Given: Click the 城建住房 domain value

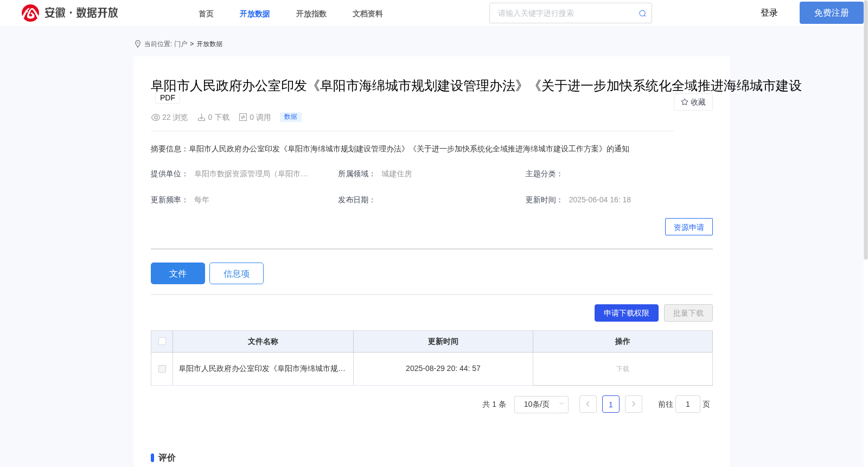Looking at the screenshot, I should pyautogui.click(x=397, y=174).
